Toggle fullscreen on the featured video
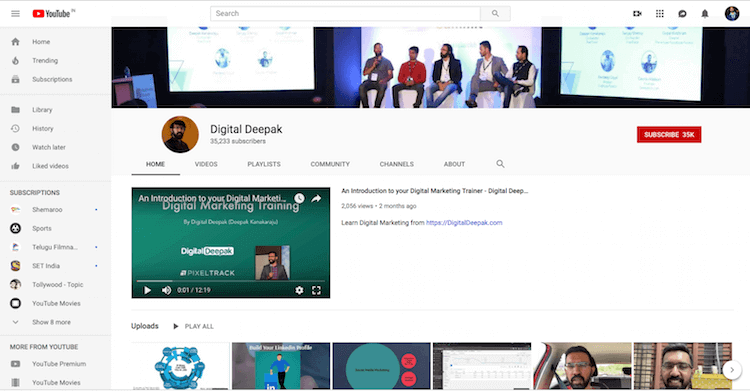The height and width of the screenshot is (391, 750). tap(316, 290)
